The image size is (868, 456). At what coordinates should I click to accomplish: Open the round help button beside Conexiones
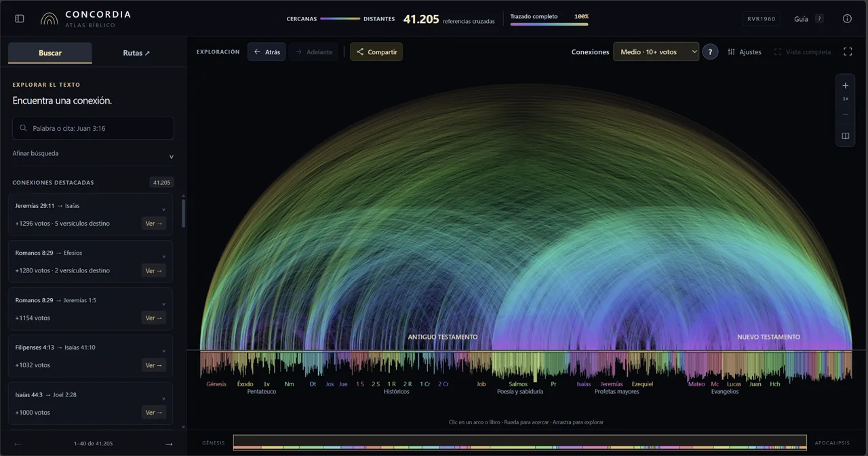pos(710,52)
